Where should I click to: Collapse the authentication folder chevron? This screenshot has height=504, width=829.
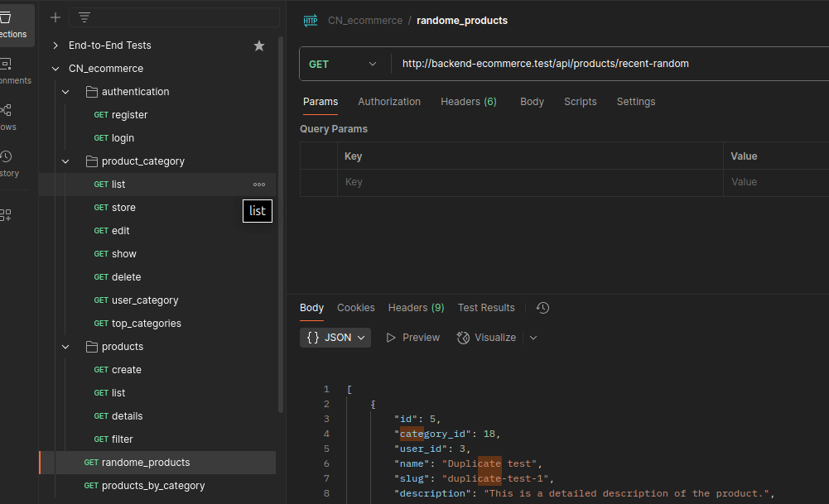[65, 92]
